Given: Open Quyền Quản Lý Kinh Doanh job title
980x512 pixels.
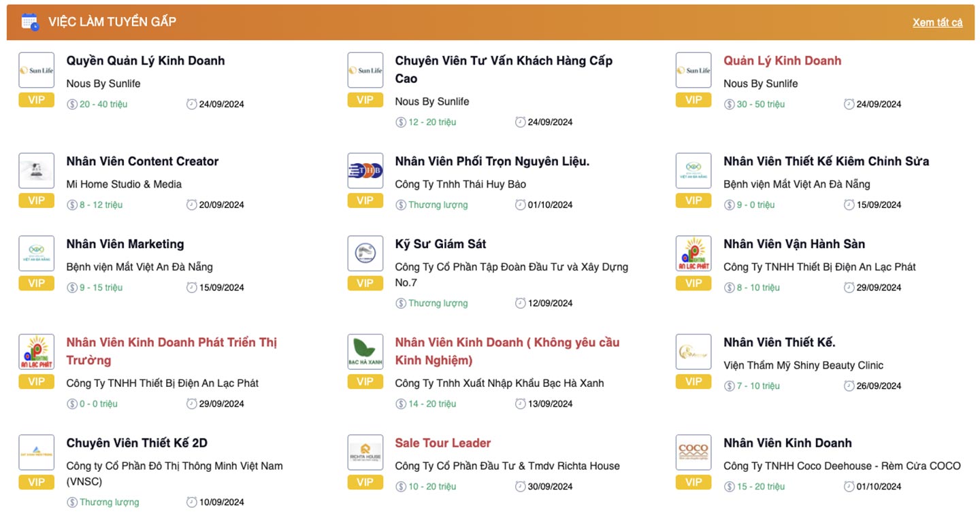Looking at the screenshot, I should (x=146, y=61).
